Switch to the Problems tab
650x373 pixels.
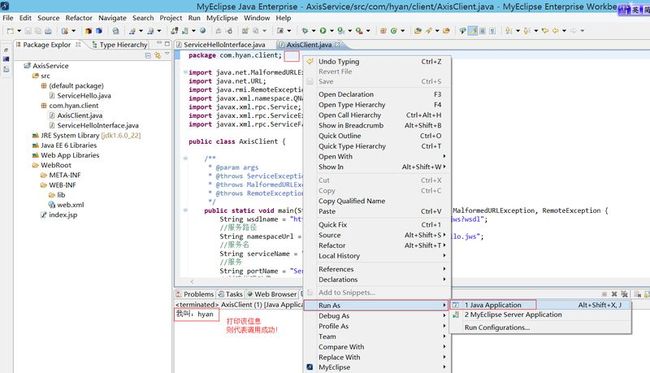tap(195, 294)
